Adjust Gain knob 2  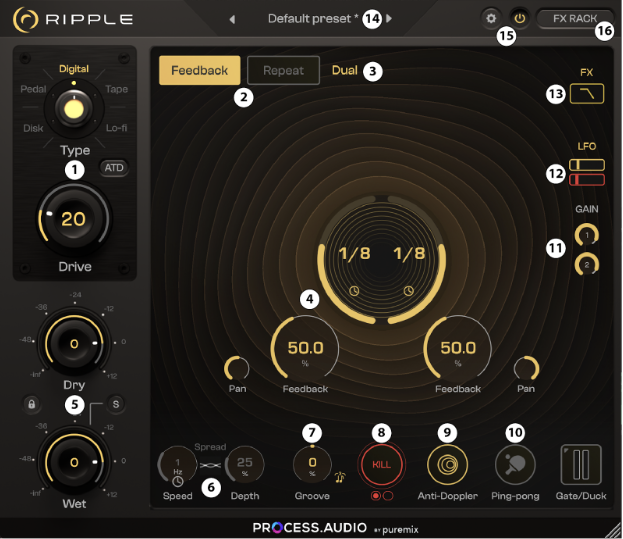click(x=587, y=265)
